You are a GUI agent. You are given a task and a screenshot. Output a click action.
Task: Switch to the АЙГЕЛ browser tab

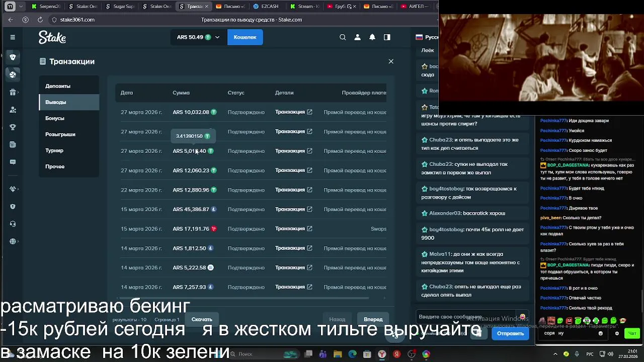tap(415, 7)
